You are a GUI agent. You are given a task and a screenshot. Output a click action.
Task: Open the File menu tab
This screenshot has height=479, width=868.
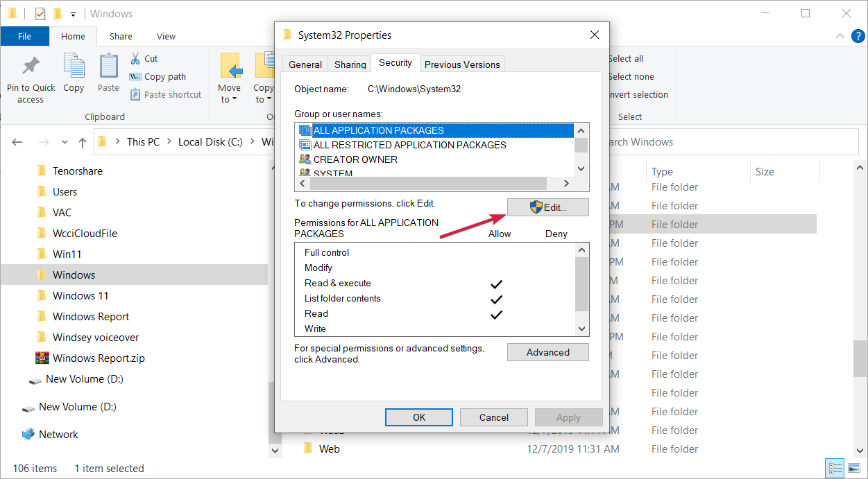point(24,37)
